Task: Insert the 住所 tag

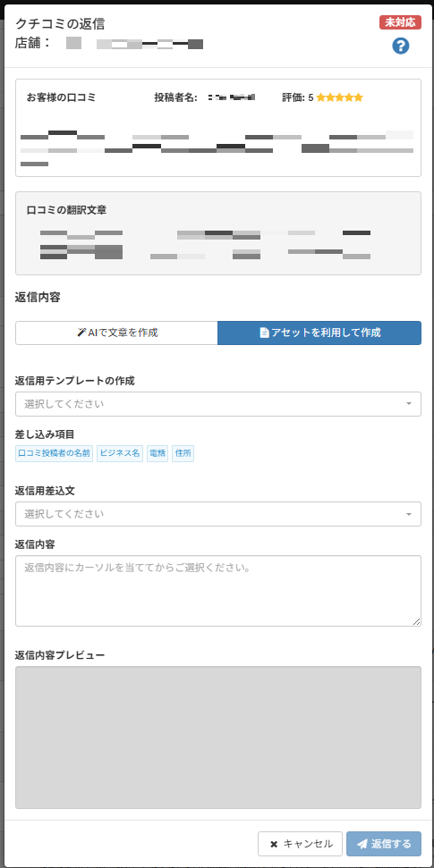Action: pos(183,453)
